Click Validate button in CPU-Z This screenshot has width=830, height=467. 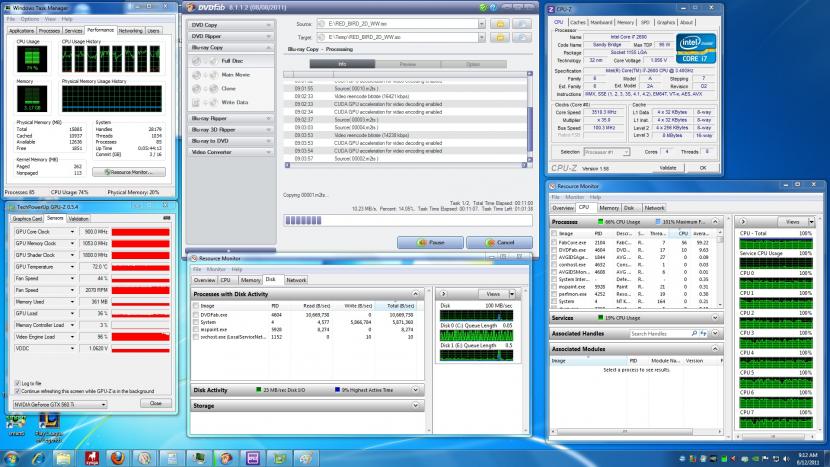(667, 168)
